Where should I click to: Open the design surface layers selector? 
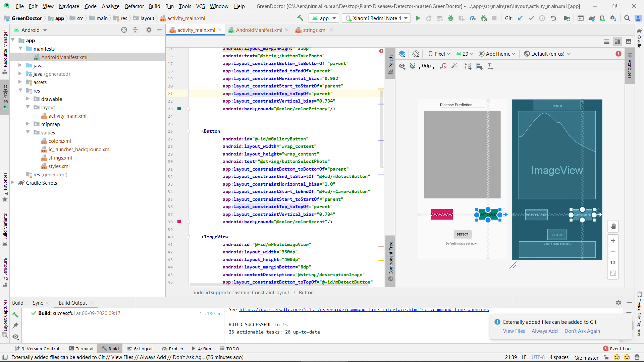coord(402,54)
